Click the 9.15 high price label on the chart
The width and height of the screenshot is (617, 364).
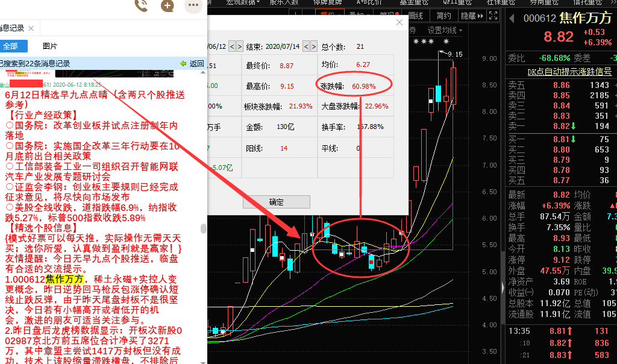coord(456,54)
